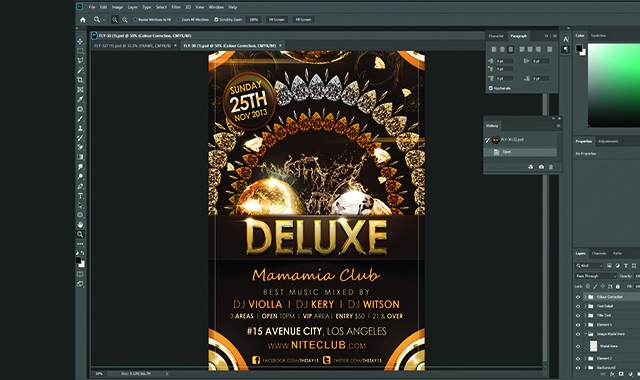Open the History panel menu
Screen dimensions: 640x380
(558, 126)
